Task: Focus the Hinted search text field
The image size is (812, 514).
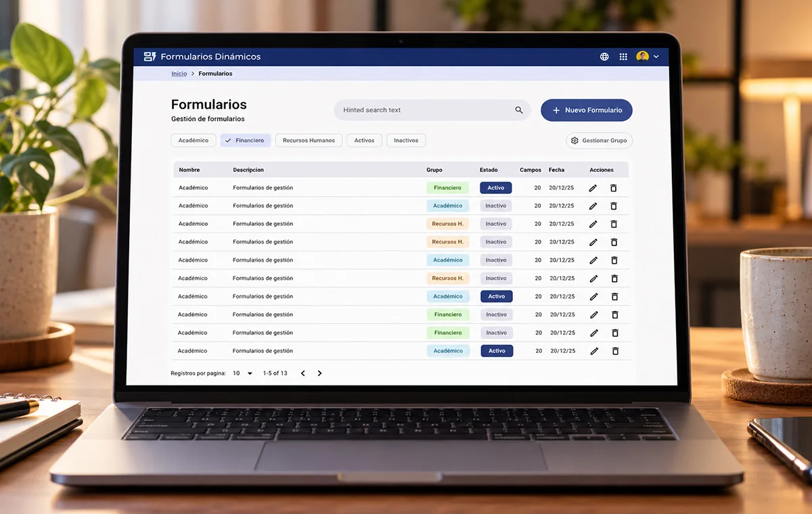Action: click(432, 110)
